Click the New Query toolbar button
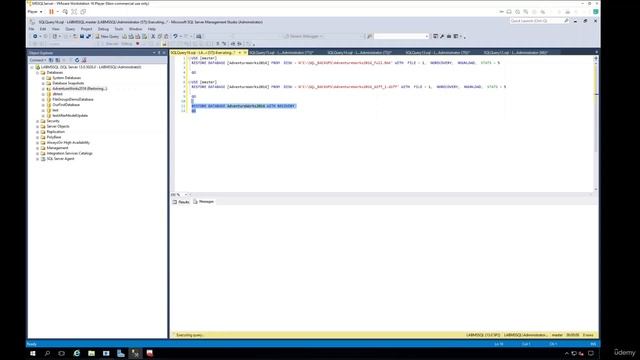This screenshot has height=360, width=640. tap(107, 36)
